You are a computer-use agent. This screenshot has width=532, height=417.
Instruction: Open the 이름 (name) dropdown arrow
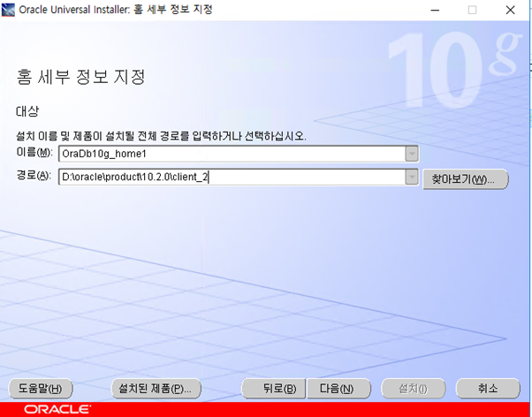point(412,154)
